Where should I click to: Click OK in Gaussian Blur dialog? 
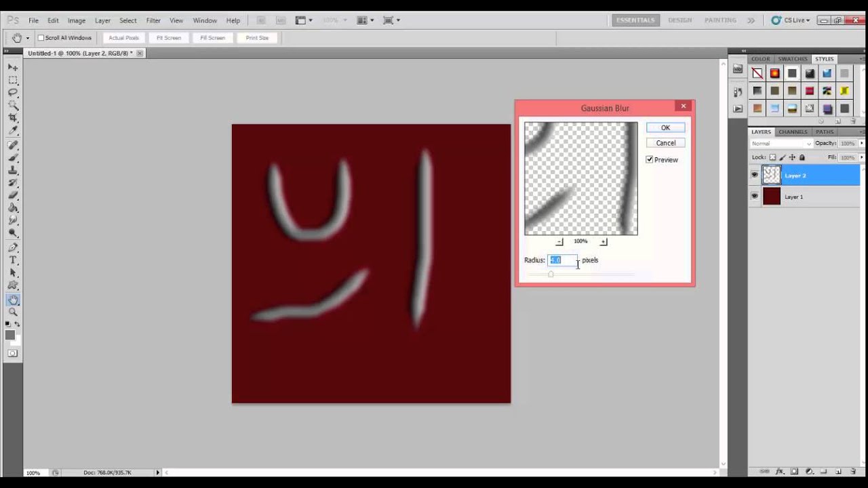[665, 127]
